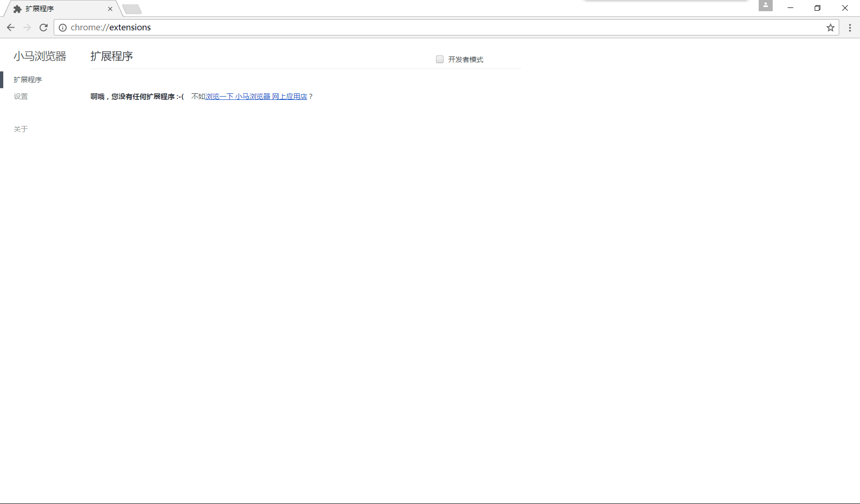Open 关于 in the sidebar
This screenshot has width=860, height=504.
point(21,129)
